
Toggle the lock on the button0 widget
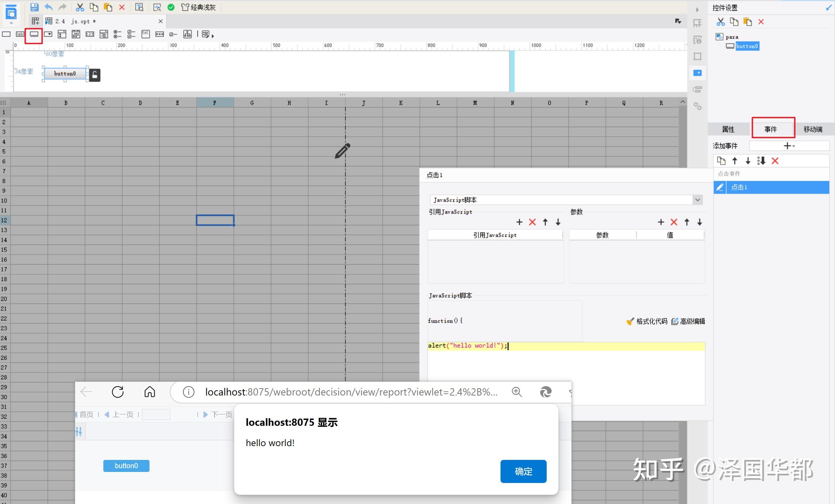click(x=94, y=74)
